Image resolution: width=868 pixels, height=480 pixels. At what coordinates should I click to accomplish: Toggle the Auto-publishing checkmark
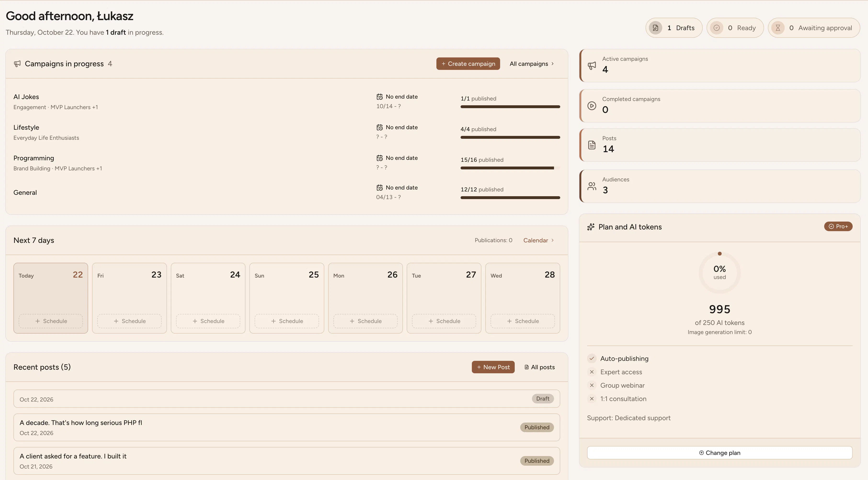pyautogui.click(x=592, y=358)
